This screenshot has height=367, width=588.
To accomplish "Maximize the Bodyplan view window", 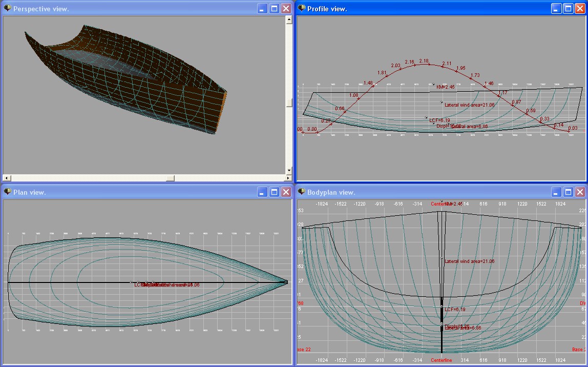I will [568, 192].
